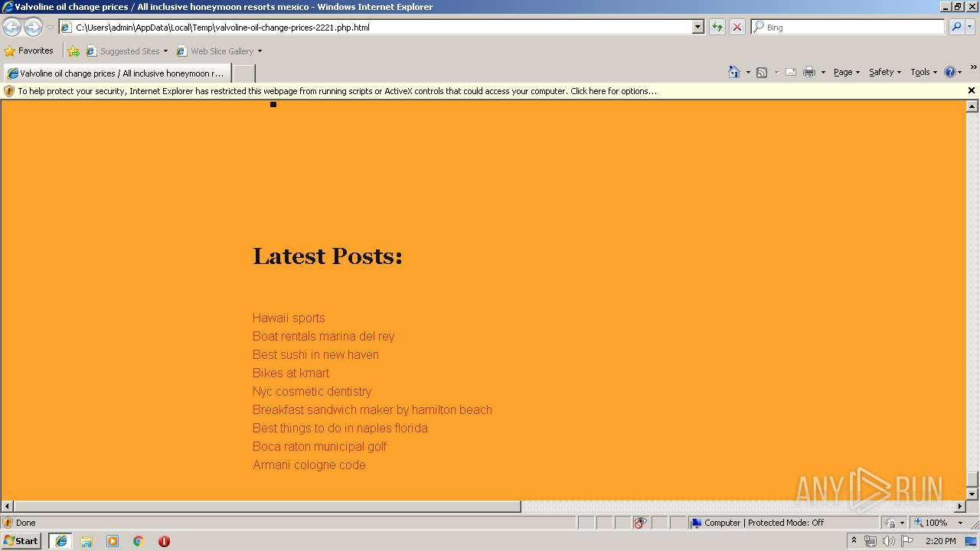Add to Favorites bar with the star-arrow icon
Screen dimensions: 980x551
tap(73, 51)
